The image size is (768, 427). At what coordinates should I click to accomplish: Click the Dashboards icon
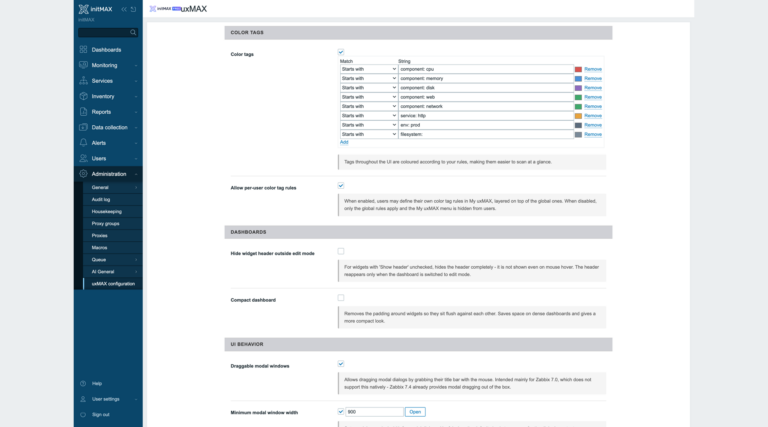coord(83,49)
